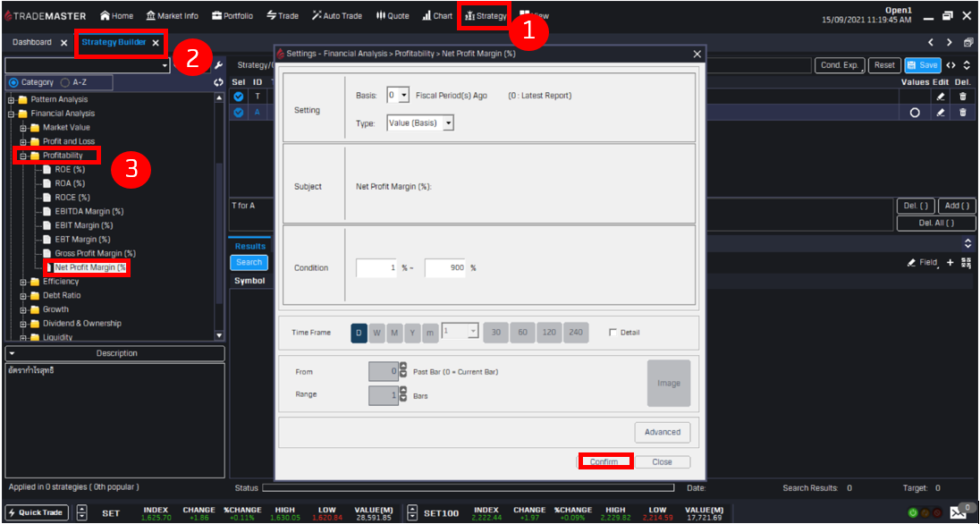Viewport: 980px width, 524px height.
Task: Toggle the blue checkmark for row A
Action: [x=238, y=112]
